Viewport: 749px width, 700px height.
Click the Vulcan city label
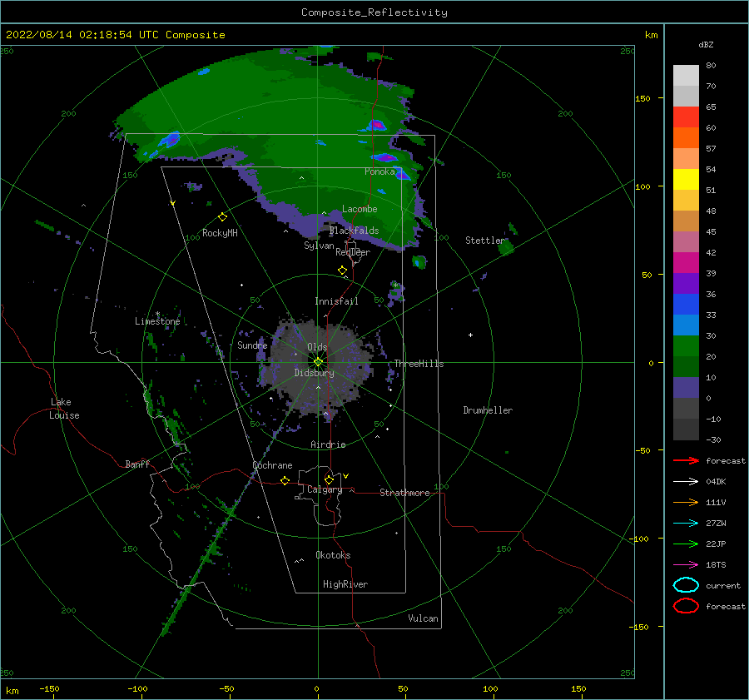(423, 618)
